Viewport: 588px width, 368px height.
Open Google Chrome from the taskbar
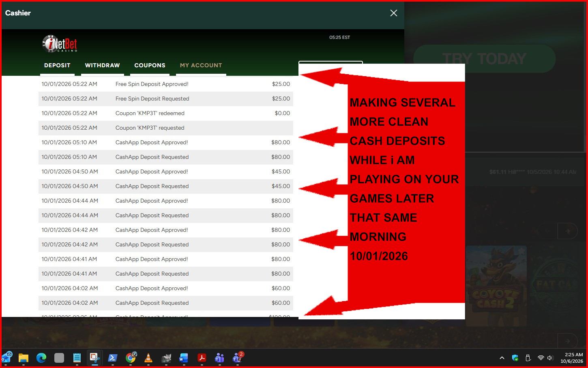pos(131,357)
